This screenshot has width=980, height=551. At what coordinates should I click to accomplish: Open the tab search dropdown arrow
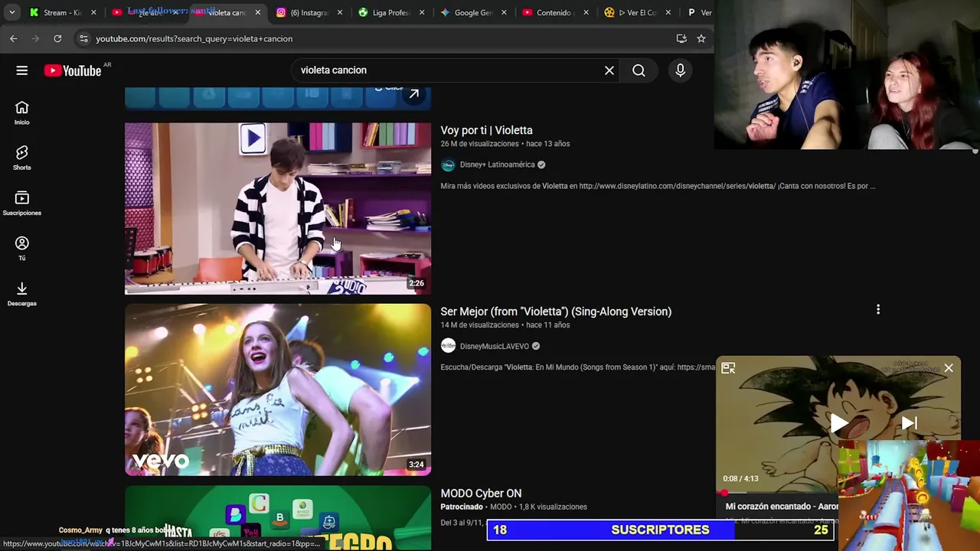11,12
